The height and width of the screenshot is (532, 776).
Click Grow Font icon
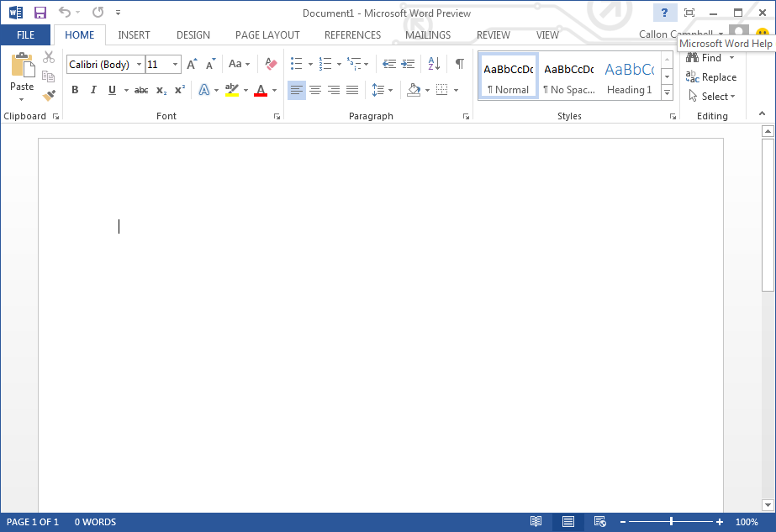(x=192, y=64)
